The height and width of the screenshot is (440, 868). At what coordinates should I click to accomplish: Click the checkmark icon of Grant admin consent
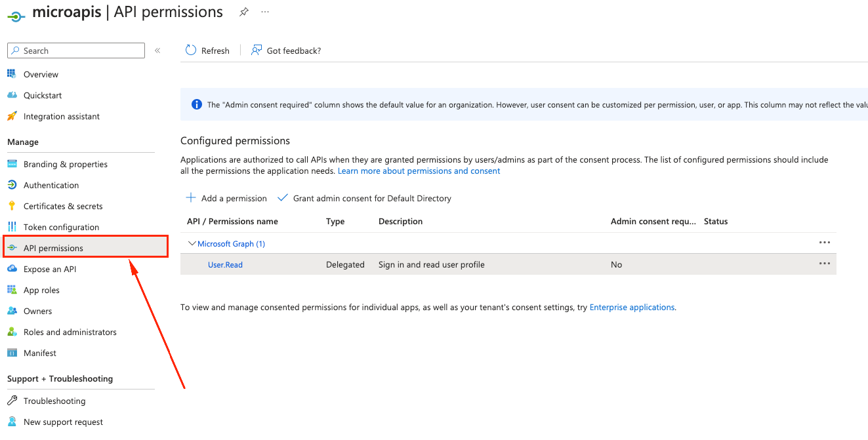(283, 197)
